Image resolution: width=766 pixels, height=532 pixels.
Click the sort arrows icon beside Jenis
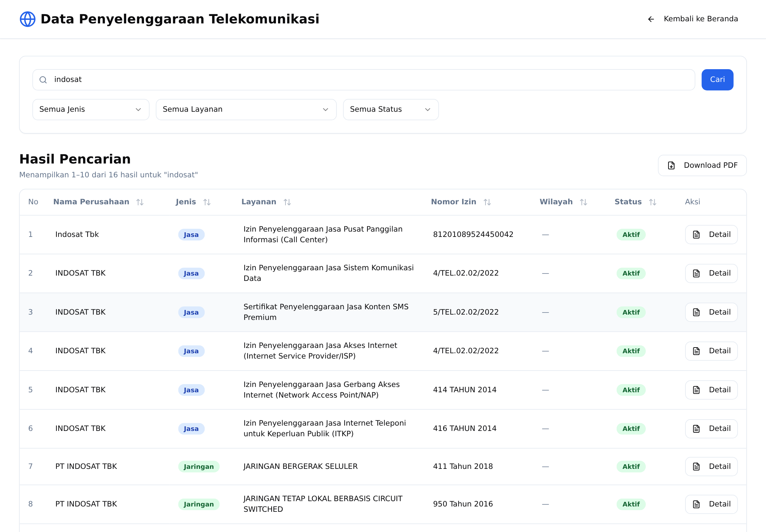click(207, 202)
